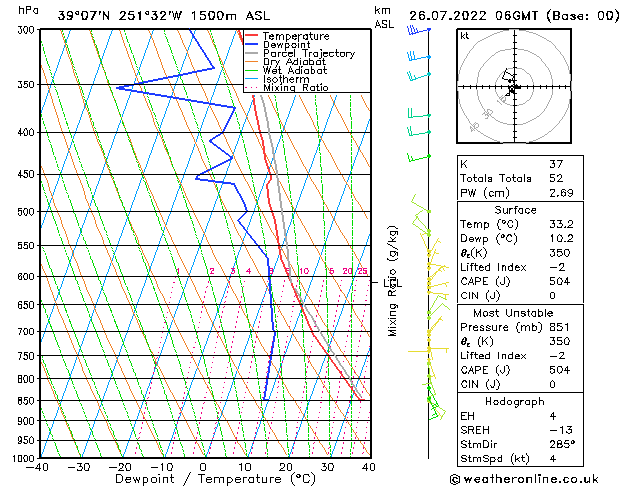Click the 300 pressure level label
Image resolution: width=629 pixels, height=486 pixels.
(28, 30)
